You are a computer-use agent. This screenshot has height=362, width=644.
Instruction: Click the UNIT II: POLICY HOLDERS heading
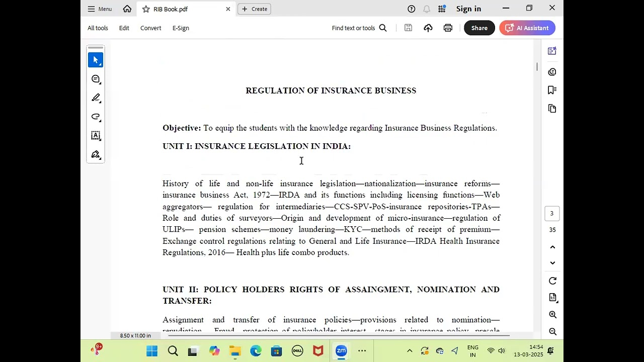coord(331,295)
